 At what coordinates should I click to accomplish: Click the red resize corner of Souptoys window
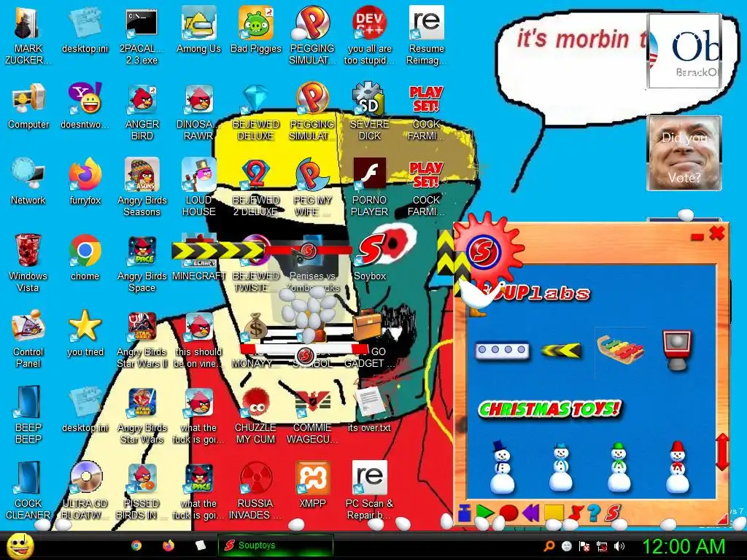pyautogui.click(x=723, y=518)
